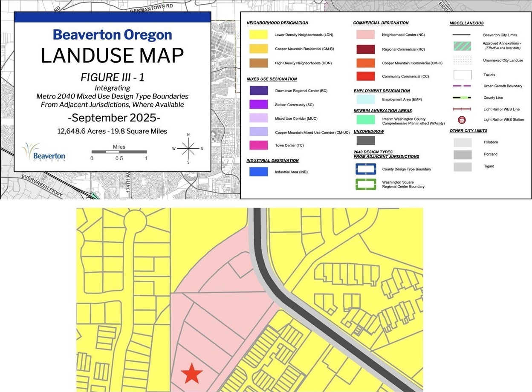Select the green Washington Square Boundary symbol
This screenshot has height=392, width=532.
click(366, 184)
